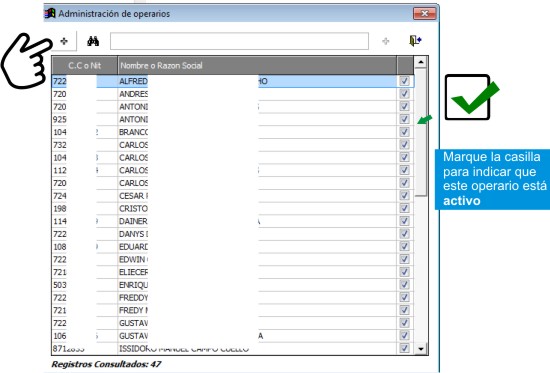Click the Registros Consultados: 47 status text
550x373 pixels.
(106, 364)
